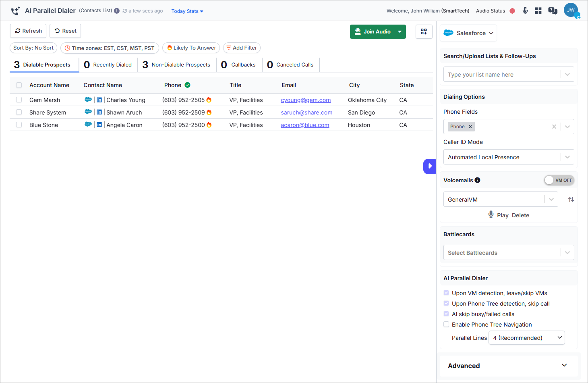Toggle Upon Phone Tree detection, skip call
Image resolution: width=588 pixels, height=383 pixels.
[446, 303]
